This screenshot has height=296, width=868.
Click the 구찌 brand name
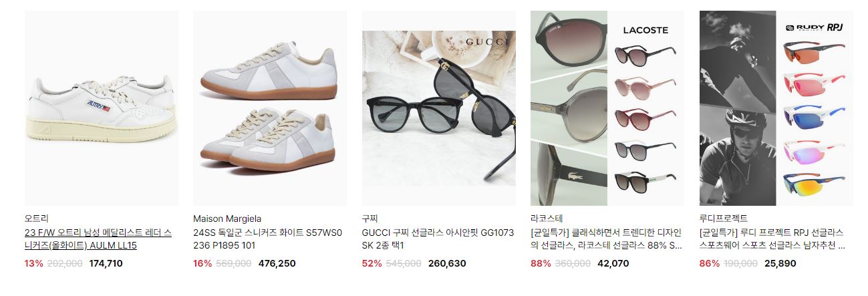[370, 218]
